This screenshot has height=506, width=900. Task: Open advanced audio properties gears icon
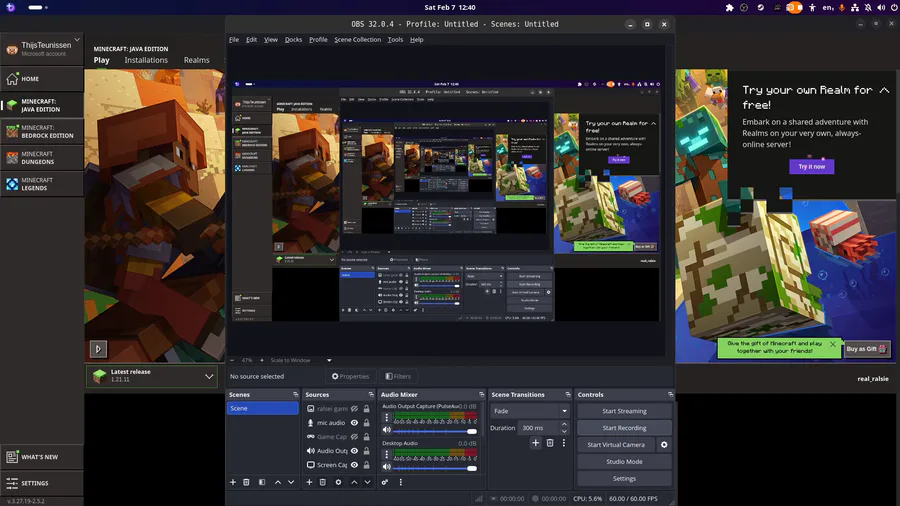click(385, 482)
